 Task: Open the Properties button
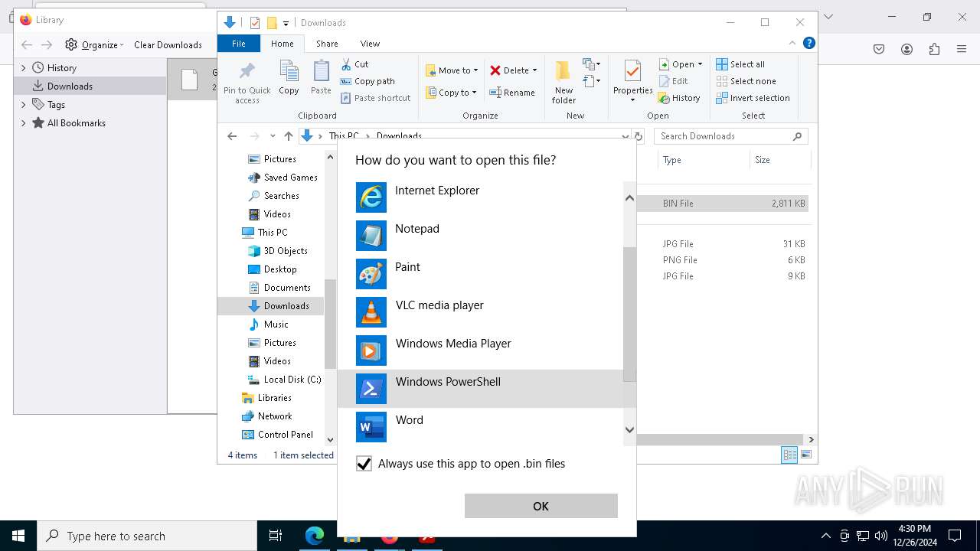pos(632,83)
